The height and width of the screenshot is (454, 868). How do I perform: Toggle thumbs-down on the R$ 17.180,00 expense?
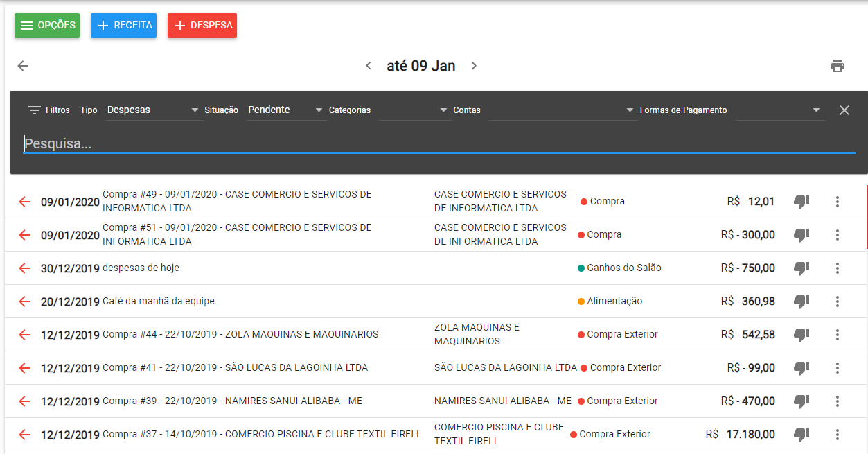coord(801,435)
